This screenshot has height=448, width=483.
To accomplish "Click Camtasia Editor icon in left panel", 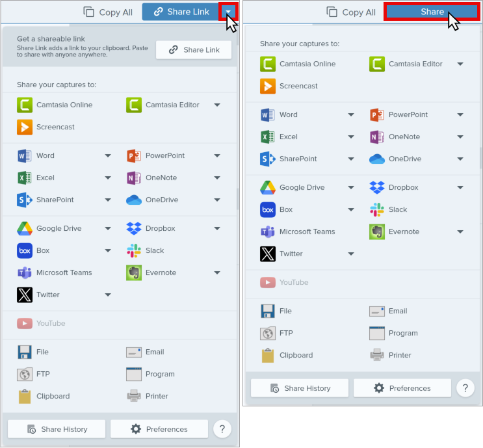I will [134, 105].
